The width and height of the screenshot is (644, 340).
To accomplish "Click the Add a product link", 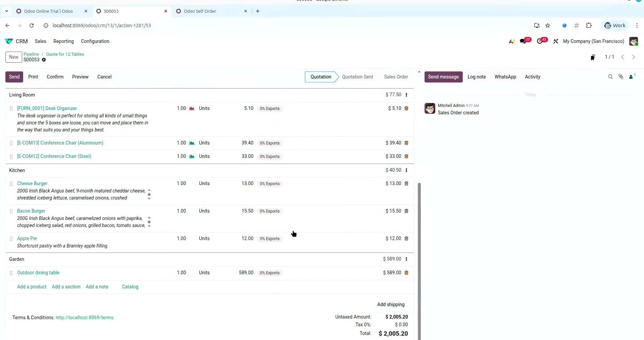I will (32, 287).
